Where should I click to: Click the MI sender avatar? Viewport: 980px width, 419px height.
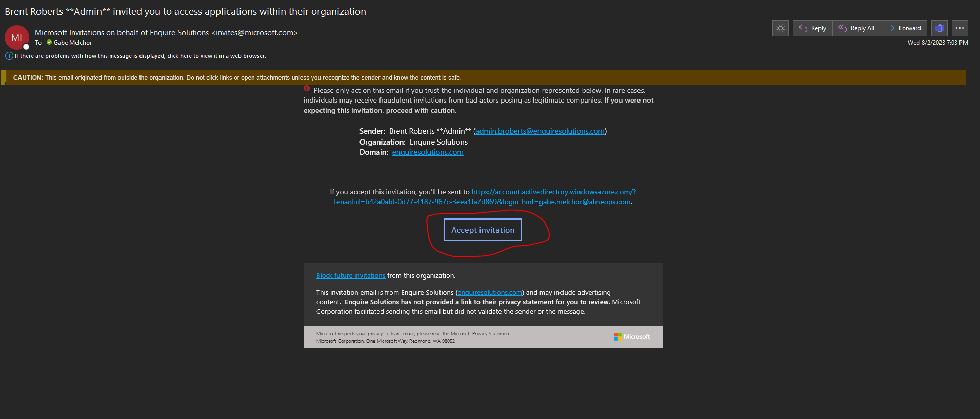[16, 37]
